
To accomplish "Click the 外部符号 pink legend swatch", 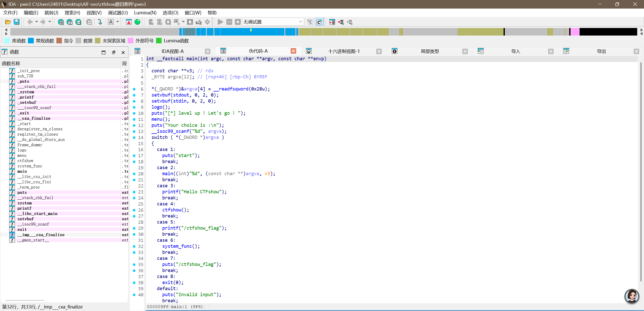I will [130, 41].
